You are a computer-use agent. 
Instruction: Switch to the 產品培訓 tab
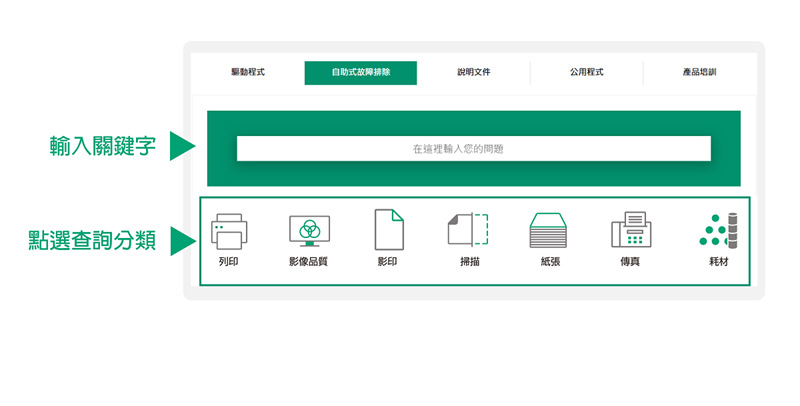click(x=700, y=73)
